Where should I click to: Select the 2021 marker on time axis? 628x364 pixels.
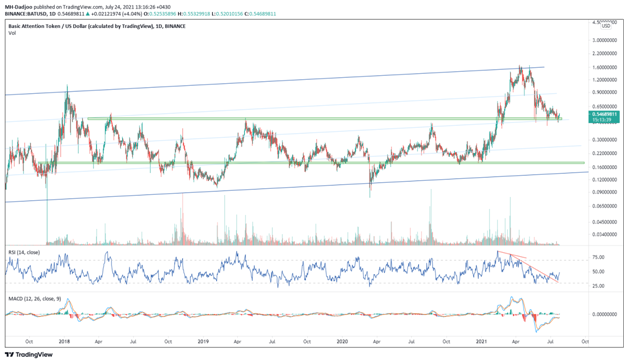[481, 342]
